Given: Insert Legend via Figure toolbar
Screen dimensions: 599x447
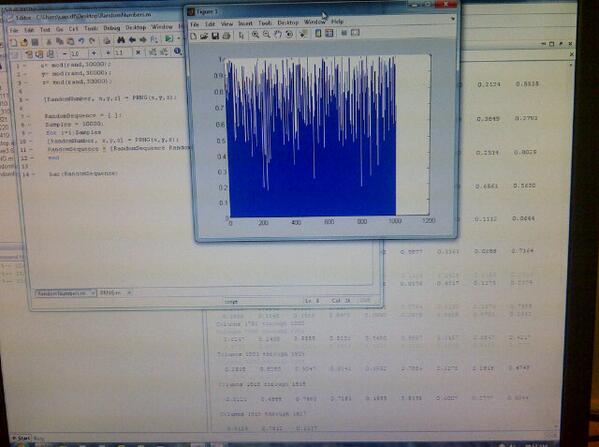Looking at the screenshot, I should 329,33.
